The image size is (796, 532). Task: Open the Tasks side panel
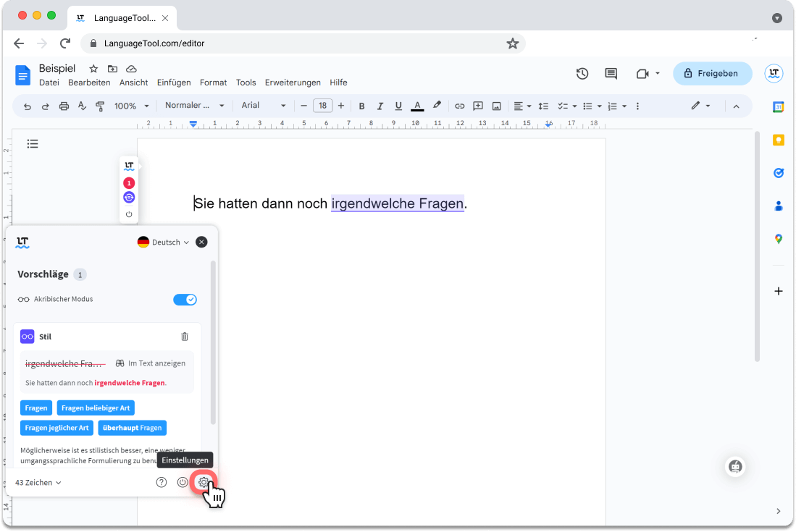[778, 173]
